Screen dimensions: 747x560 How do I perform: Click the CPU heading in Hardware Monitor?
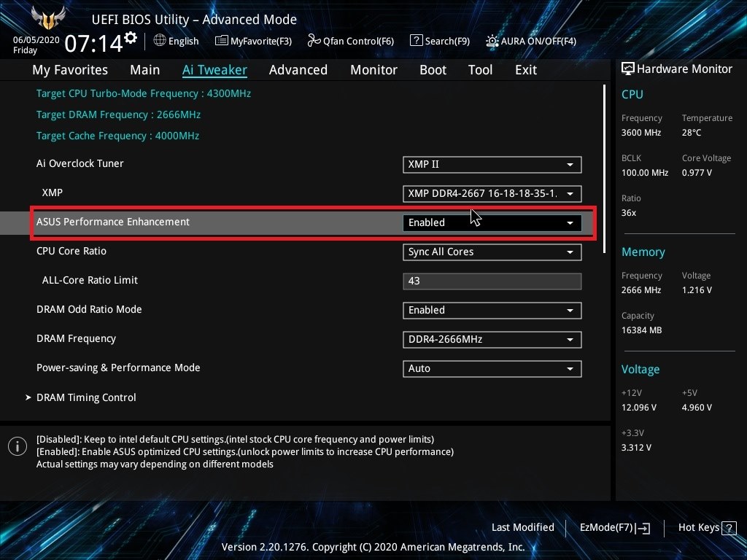pyautogui.click(x=632, y=94)
